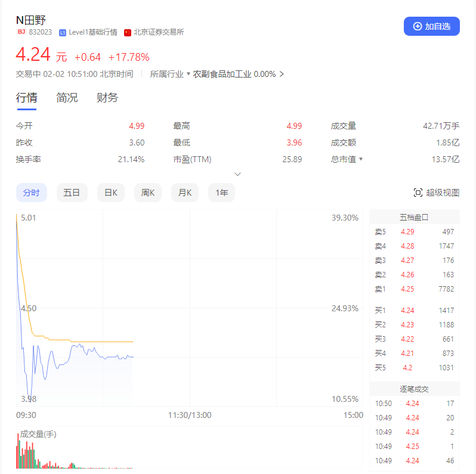Screen dimensions: 476x474
Task: Click the 成交量(手) volume bar chart
Action: 190,448
